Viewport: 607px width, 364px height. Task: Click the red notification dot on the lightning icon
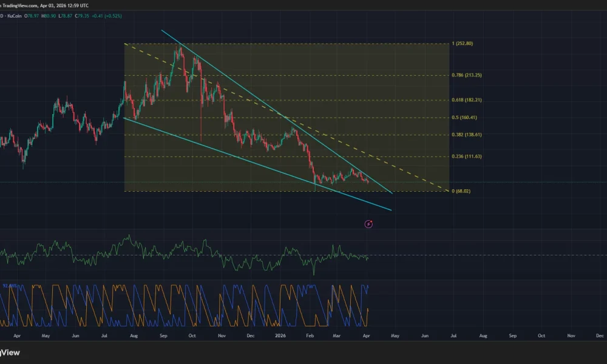click(x=371, y=221)
